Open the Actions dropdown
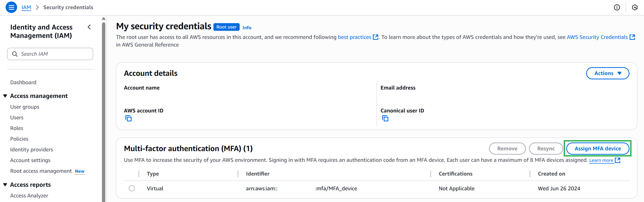 [x=608, y=73]
